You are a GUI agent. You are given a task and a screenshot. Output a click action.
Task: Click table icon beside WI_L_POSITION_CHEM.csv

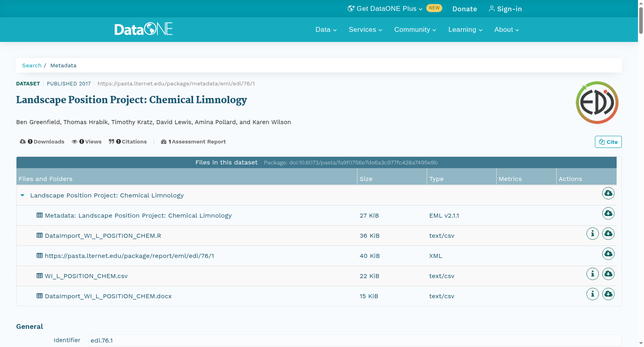(x=39, y=276)
